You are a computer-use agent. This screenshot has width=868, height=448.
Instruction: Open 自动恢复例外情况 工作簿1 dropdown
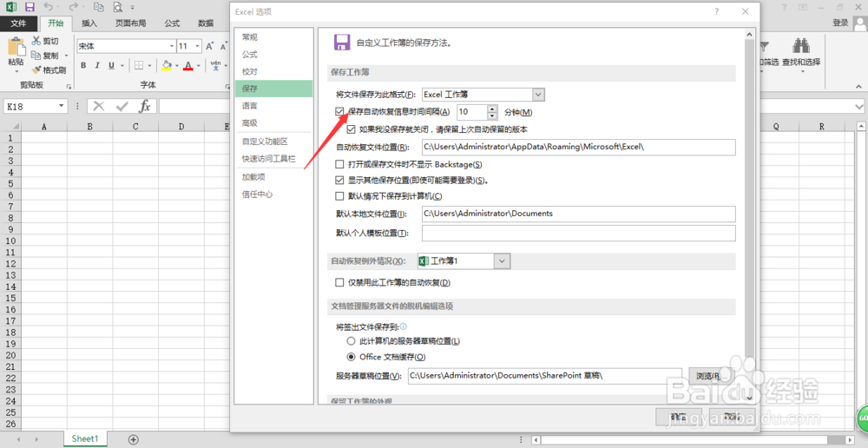coord(502,260)
